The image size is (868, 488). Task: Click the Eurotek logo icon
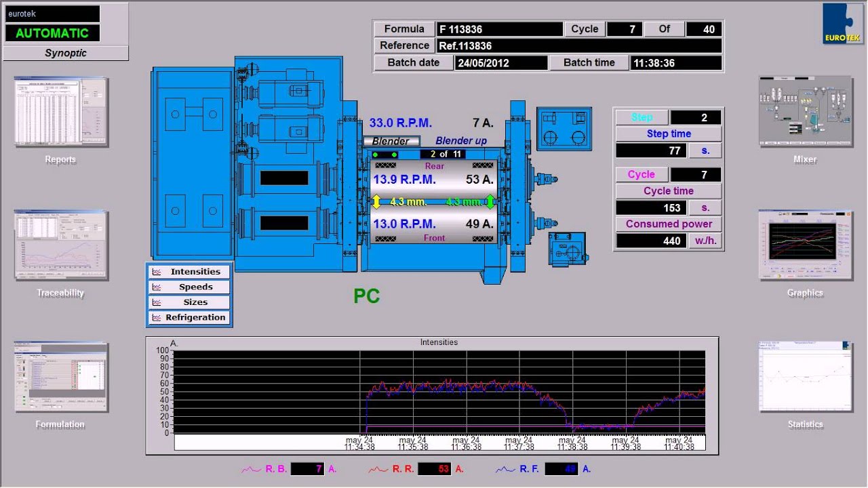pos(843,24)
